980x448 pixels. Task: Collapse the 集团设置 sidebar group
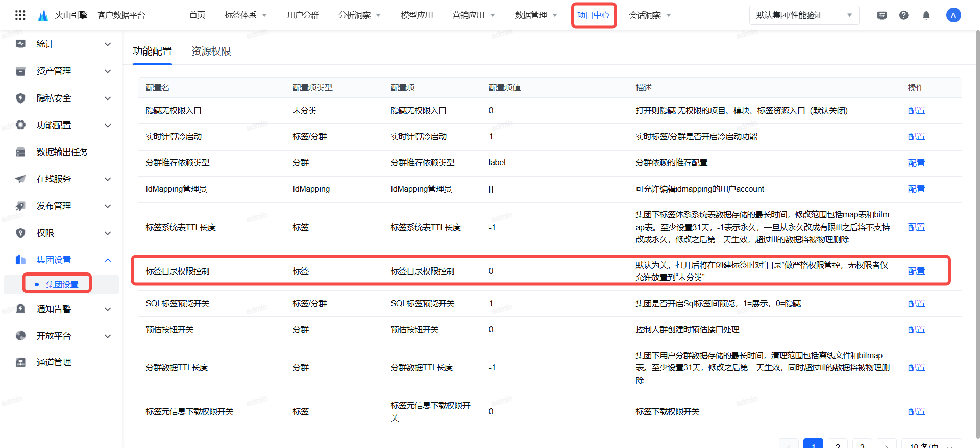108,260
